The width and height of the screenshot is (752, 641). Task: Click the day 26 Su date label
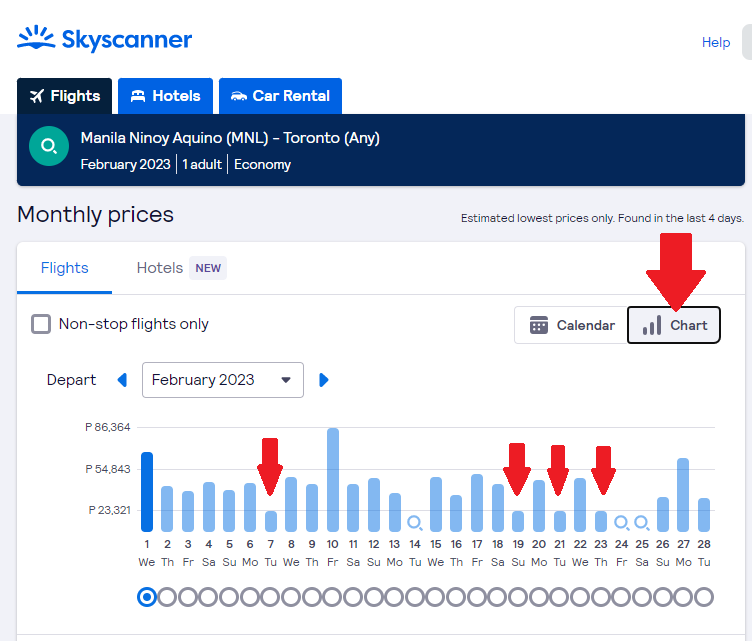[663, 553]
